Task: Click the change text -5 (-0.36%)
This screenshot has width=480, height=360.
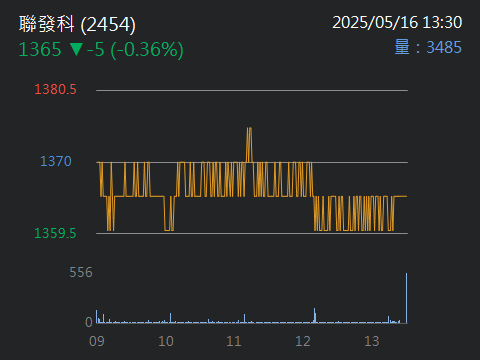Action: (x=135, y=50)
